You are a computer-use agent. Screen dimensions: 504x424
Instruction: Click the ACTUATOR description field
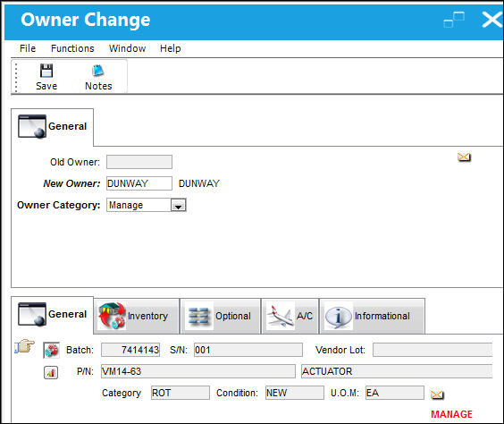tap(397, 371)
